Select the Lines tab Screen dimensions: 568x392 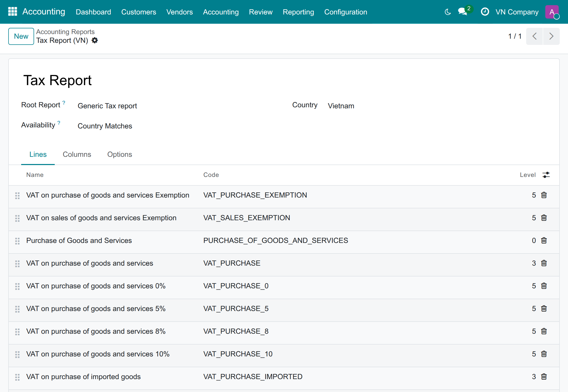click(x=38, y=154)
